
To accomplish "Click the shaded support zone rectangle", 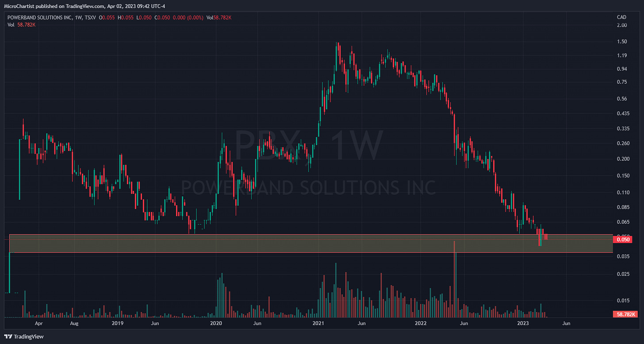I will [x=311, y=244].
